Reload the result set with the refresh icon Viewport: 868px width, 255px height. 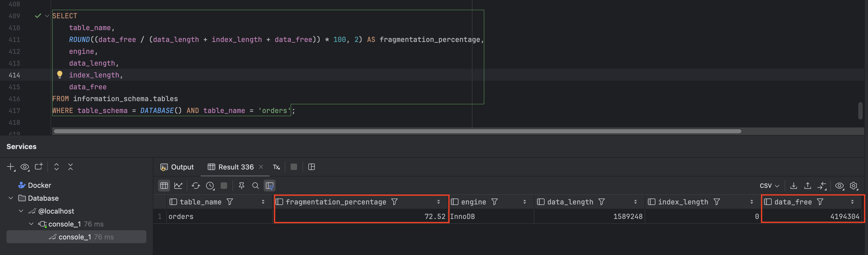[196, 186]
